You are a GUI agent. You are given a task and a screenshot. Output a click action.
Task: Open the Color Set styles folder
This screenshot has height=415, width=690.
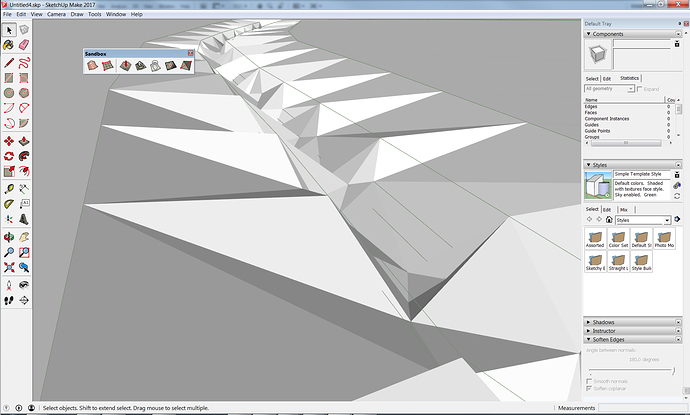pos(618,239)
